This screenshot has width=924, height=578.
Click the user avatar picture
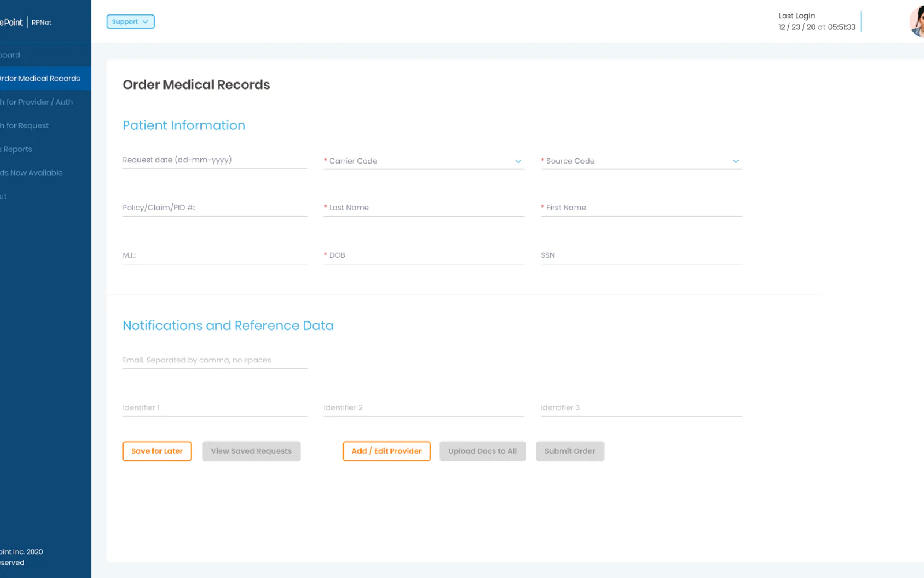point(917,21)
